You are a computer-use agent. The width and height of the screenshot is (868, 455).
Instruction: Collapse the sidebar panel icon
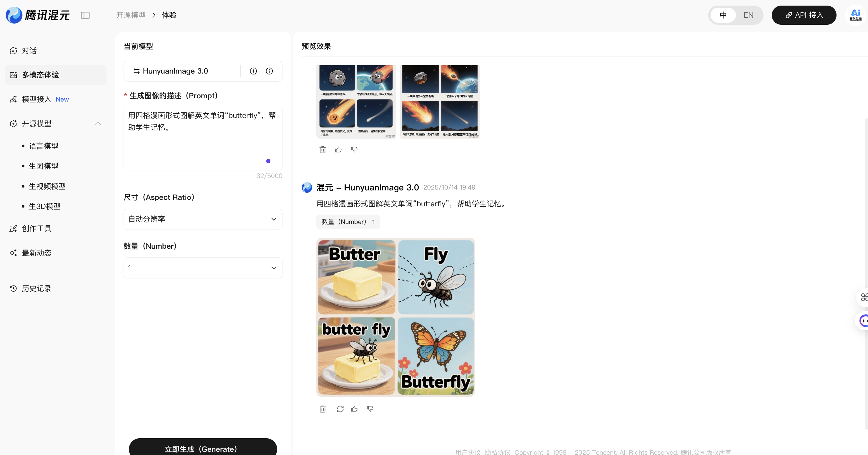85,15
